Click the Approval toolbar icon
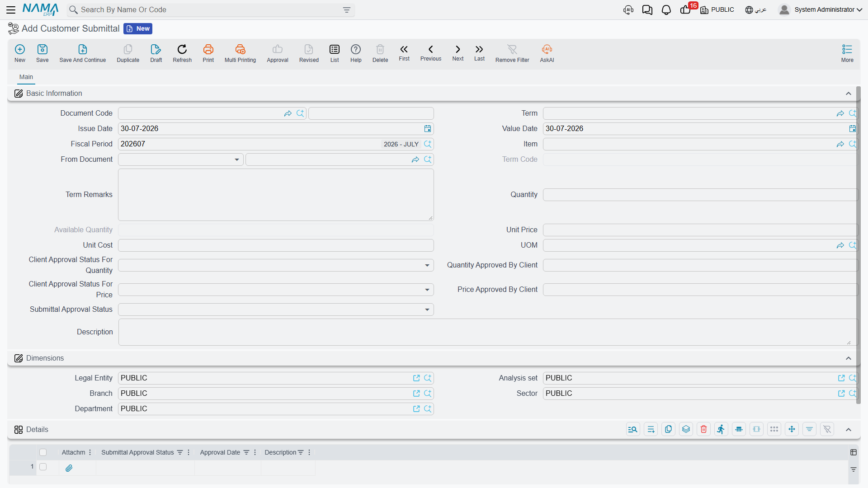The image size is (868, 488). point(278,53)
